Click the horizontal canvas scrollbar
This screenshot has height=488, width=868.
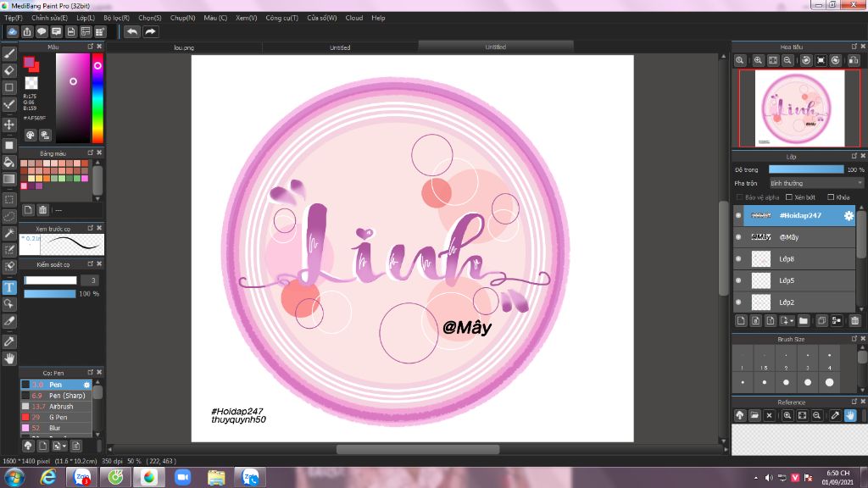[418, 449]
